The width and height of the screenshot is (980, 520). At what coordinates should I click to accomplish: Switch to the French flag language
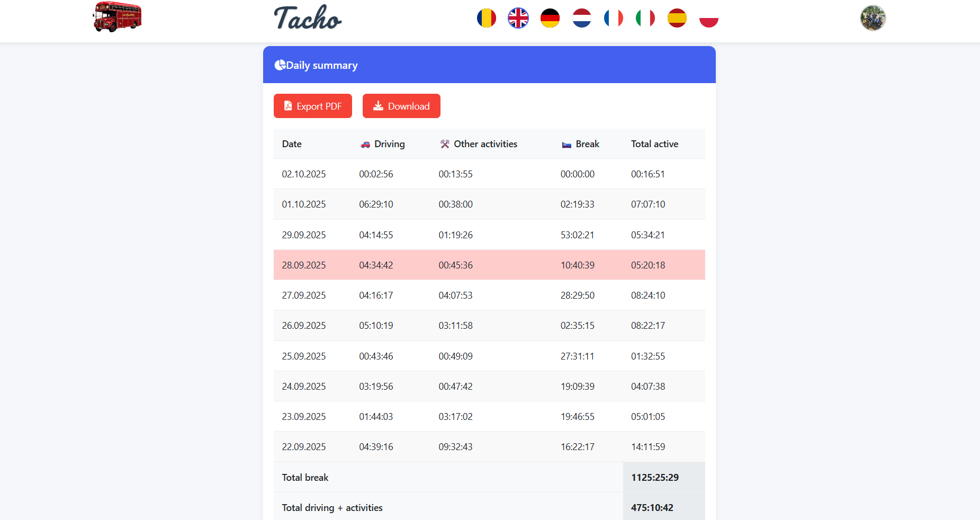613,18
